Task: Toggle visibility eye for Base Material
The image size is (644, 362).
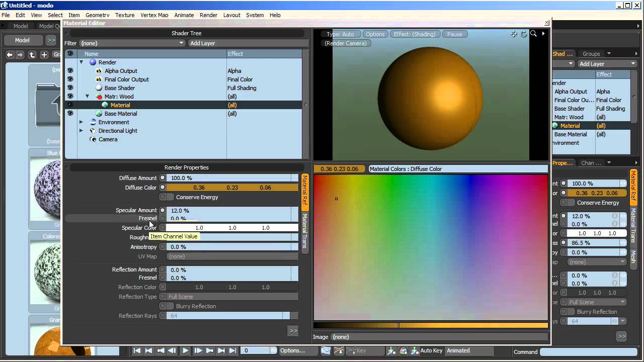Action: [70, 114]
